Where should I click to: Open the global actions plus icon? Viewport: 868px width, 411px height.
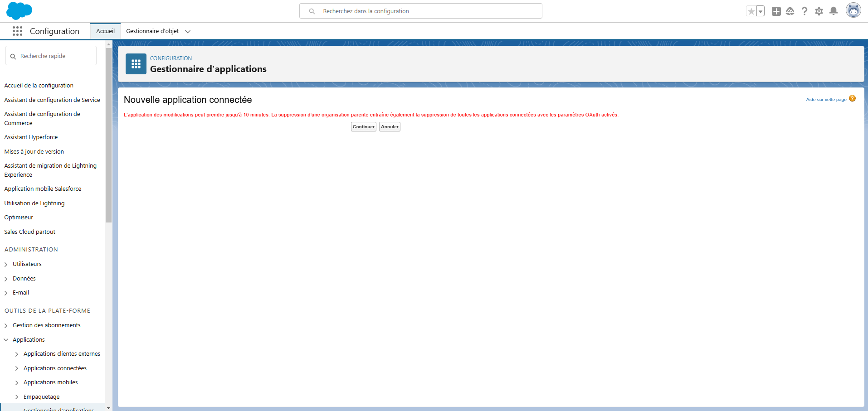[776, 11]
